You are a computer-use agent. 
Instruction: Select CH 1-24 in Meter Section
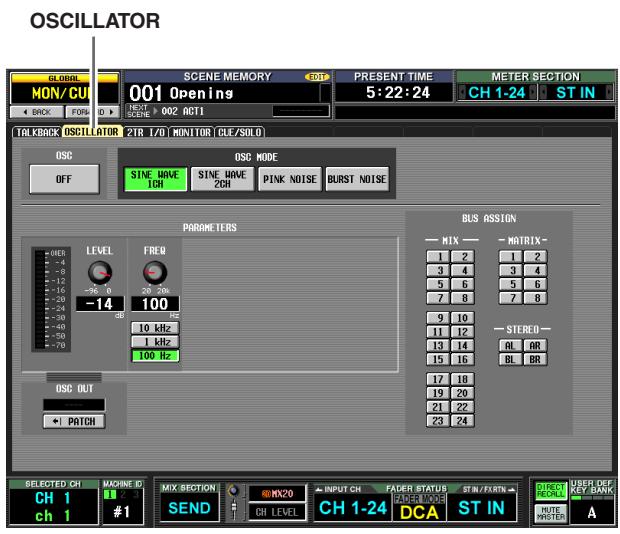[497, 92]
